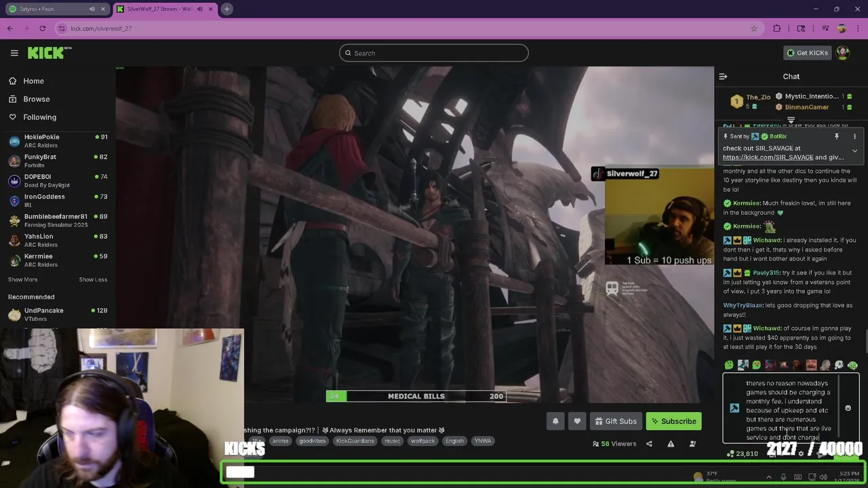Viewport: 868px width, 488px height.
Task: Click the chat settings gear icon
Action: tap(801, 453)
